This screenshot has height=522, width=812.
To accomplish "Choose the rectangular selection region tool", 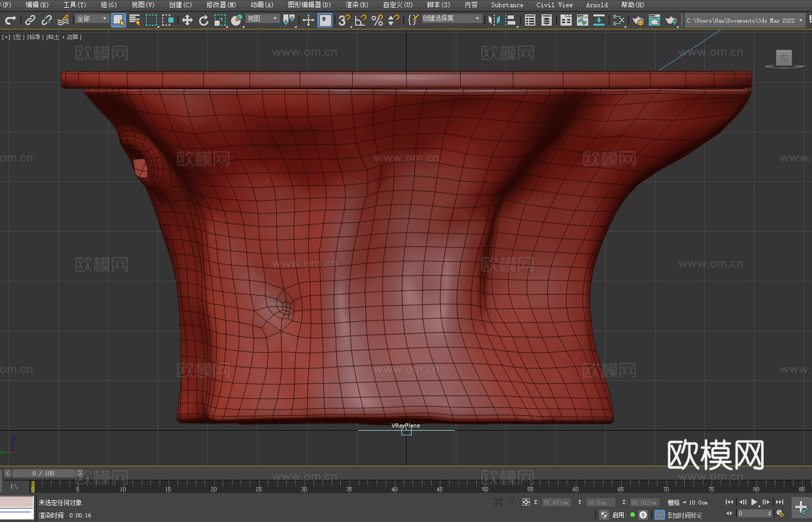I will point(151,20).
